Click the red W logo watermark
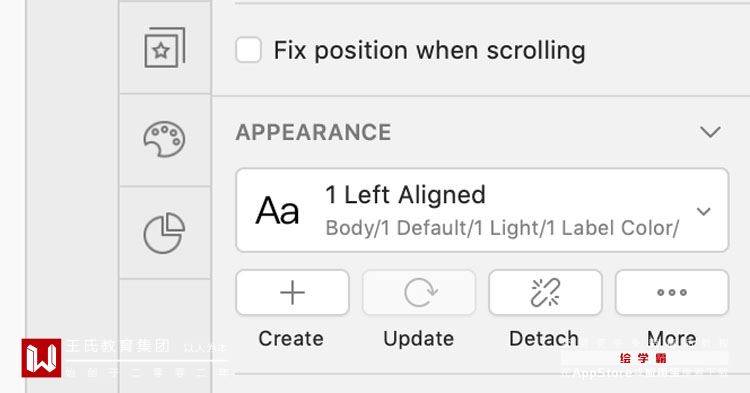The width and height of the screenshot is (750, 393). 41,358
